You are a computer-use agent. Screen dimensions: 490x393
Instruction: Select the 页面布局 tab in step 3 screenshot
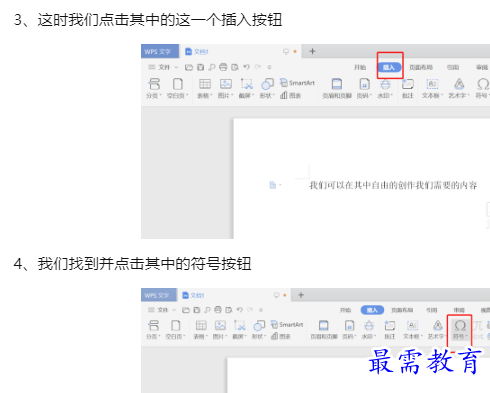tap(421, 67)
